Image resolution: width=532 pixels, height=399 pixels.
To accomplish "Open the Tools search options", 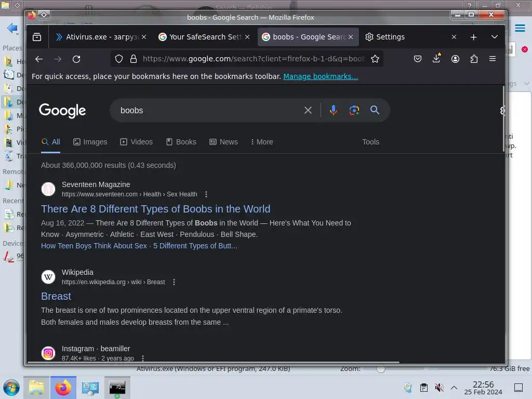I will (370, 142).
